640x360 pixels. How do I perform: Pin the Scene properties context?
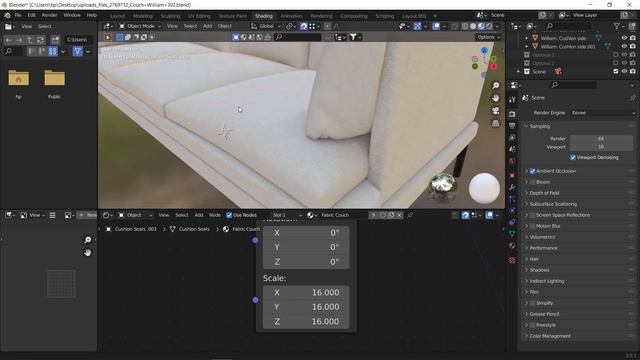[x=632, y=98]
